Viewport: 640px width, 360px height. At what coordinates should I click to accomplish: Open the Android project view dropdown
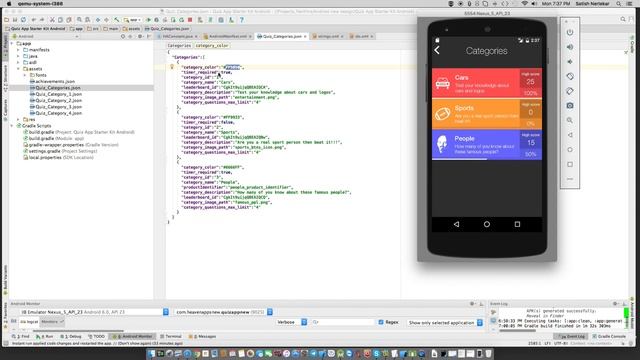coord(44,36)
